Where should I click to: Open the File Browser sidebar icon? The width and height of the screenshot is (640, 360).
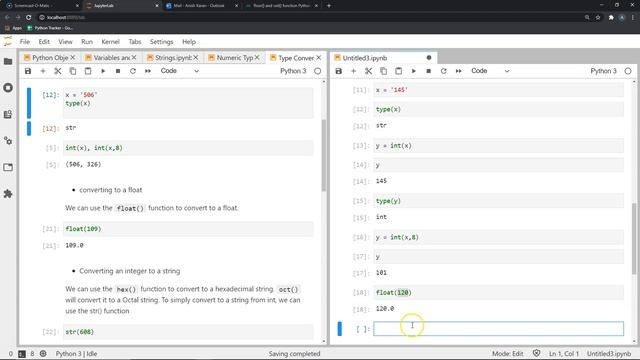8,61
